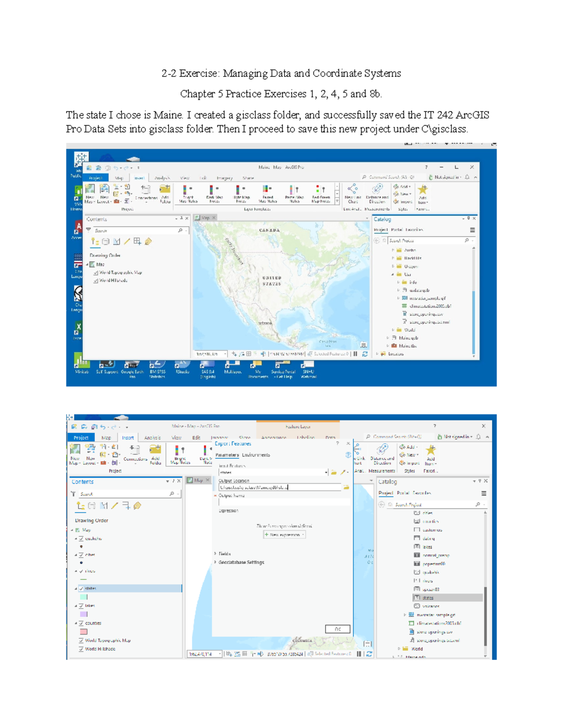Screen dimensions: 563x728
Task: Expand the Geodatabase Settings section
Action: point(241,563)
